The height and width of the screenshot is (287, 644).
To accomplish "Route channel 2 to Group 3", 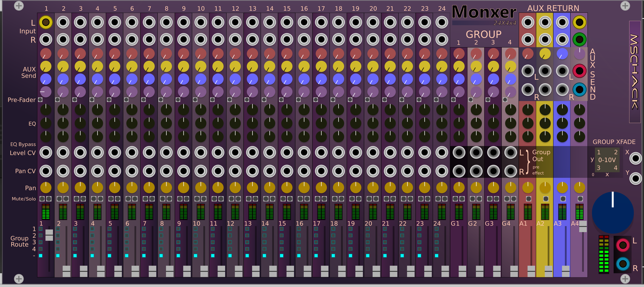I will tap(58, 242).
